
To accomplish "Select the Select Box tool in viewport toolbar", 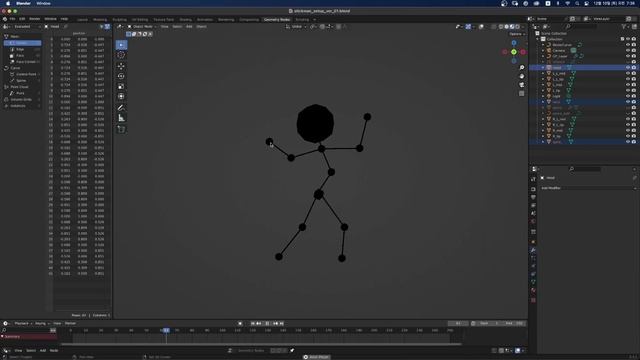I will click(121, 44).
